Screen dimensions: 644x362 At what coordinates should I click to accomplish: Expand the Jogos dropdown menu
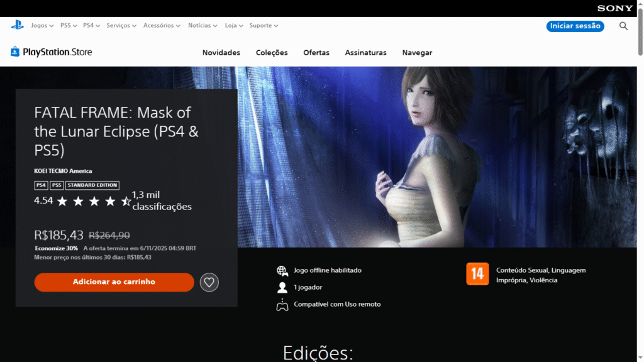[42, 26]
